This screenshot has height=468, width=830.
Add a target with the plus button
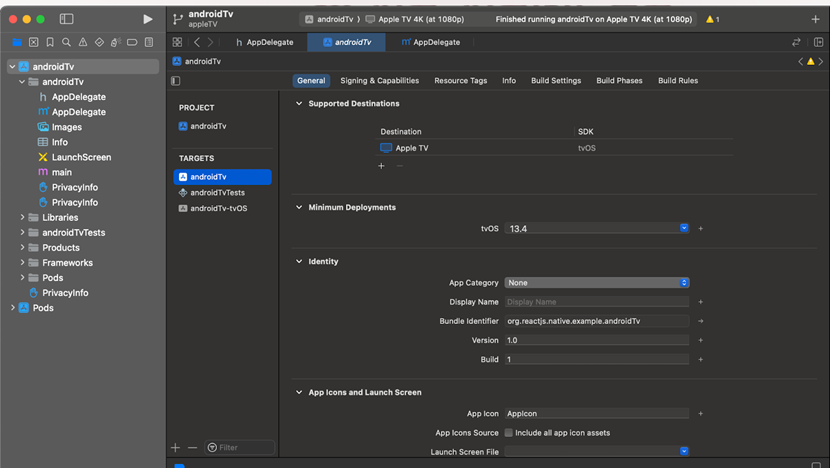[x=176, y=447]
